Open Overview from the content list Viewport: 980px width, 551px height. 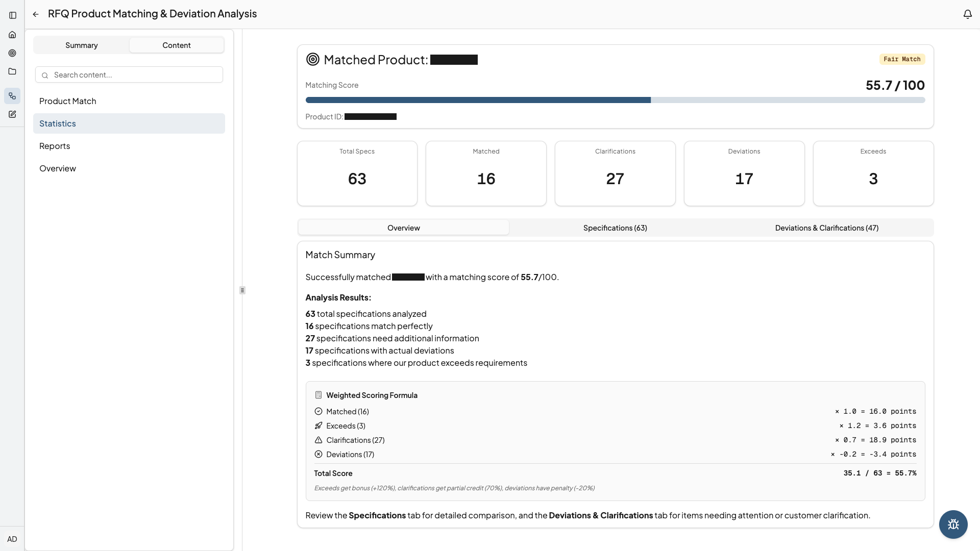pyautogui.click(x=57, y=168)
